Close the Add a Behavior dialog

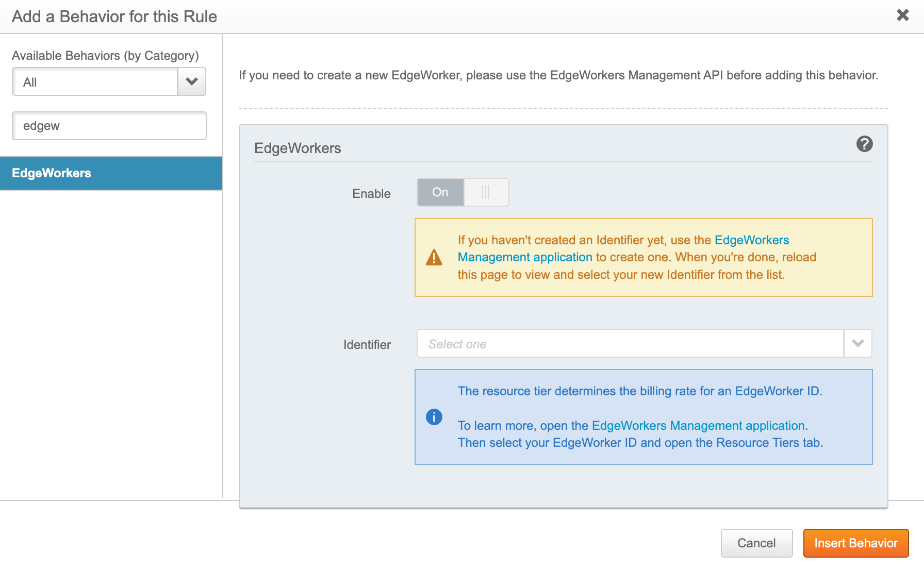tap(902, 15)
